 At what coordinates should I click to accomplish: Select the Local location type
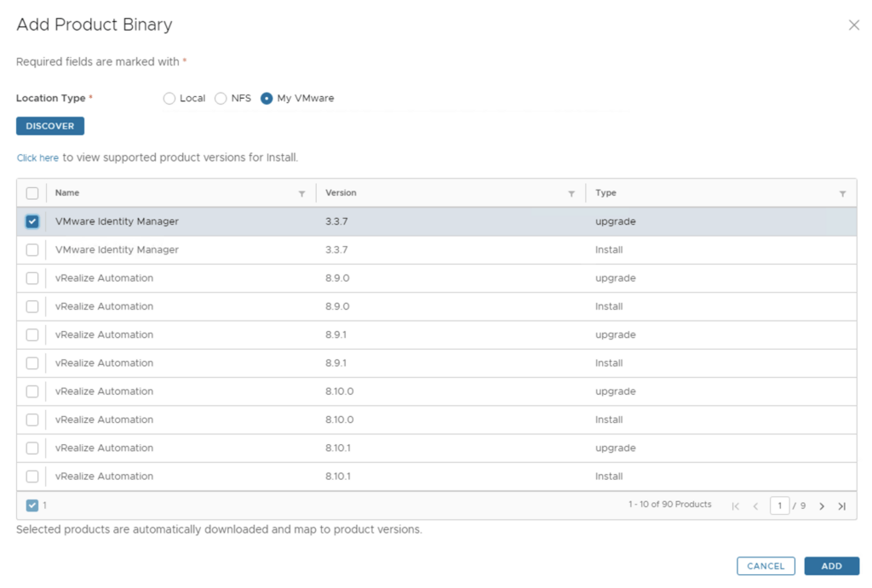pyautogui.click(x=169, y=99)
